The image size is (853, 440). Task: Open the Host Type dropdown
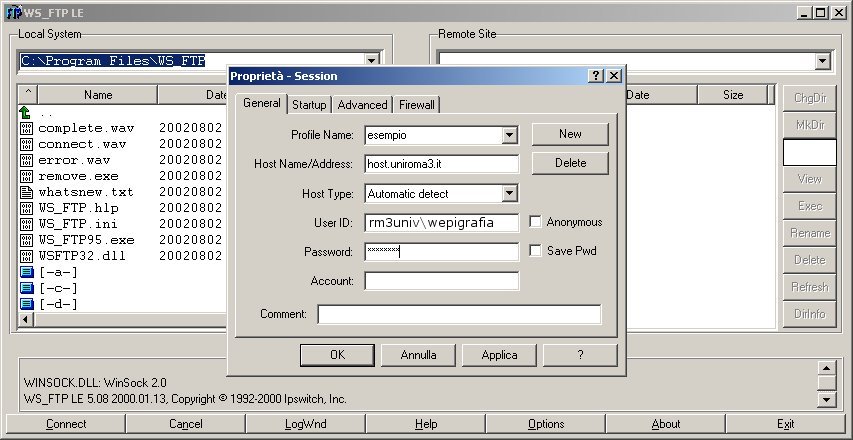[x=509, y=193]
